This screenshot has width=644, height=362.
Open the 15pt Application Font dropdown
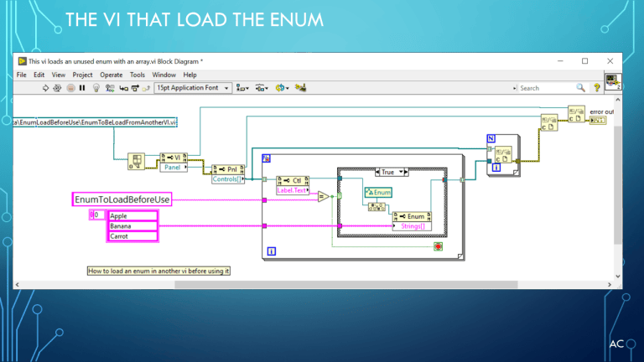[x=193, y=88]
